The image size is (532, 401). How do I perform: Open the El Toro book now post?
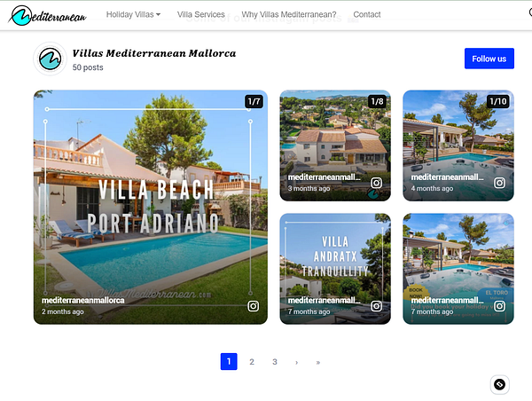pyautogui.click(x=458, y=269)
